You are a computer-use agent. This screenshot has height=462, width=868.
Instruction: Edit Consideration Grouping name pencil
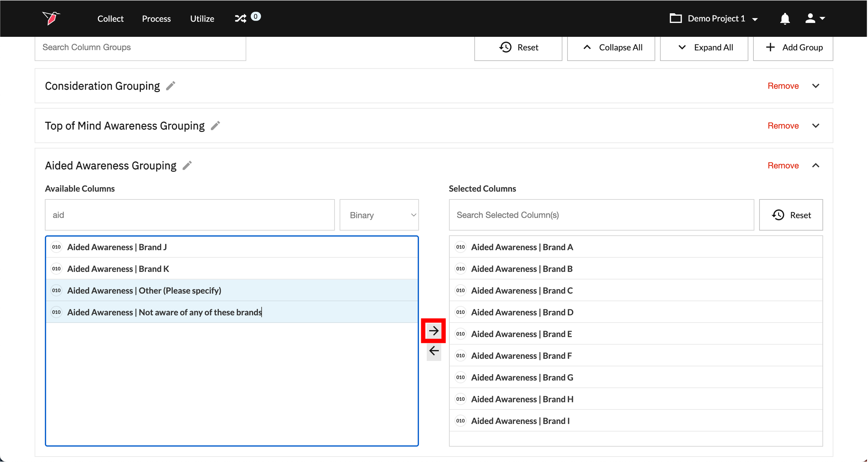pos(171,86)
